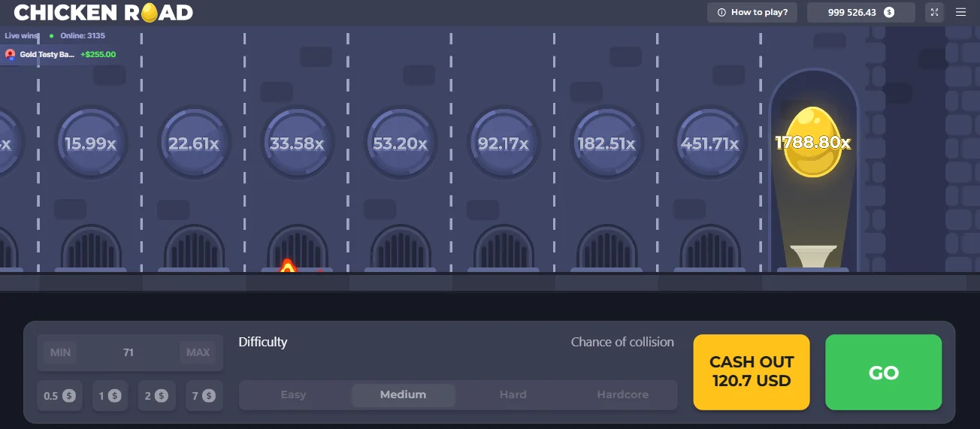Click the flame at the sewer grate

288,265
